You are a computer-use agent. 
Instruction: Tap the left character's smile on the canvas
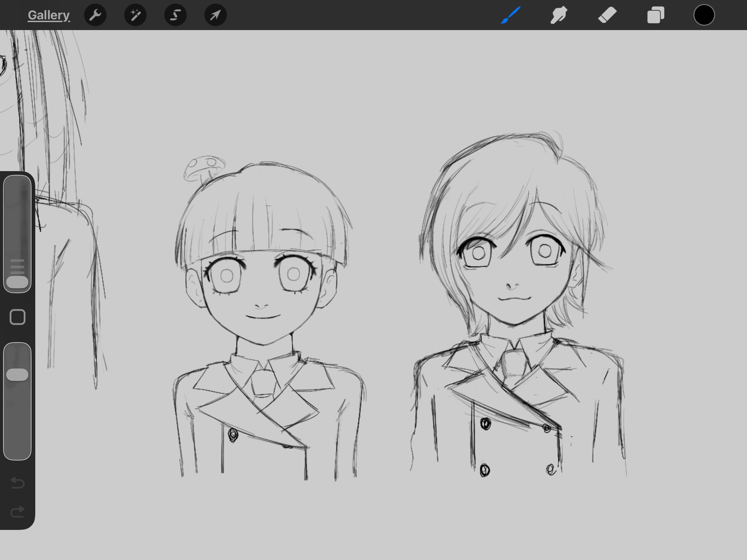[263, 317]
